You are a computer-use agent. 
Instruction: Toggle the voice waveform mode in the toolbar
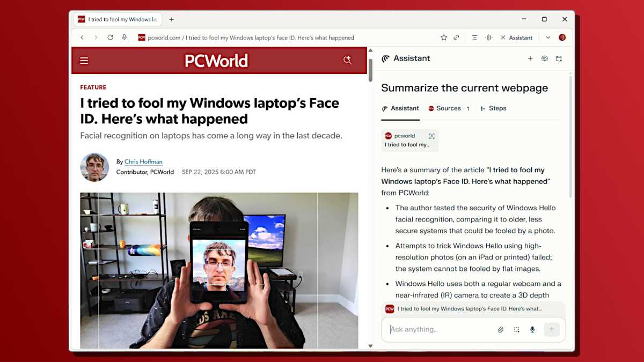(x=489, y=38)
